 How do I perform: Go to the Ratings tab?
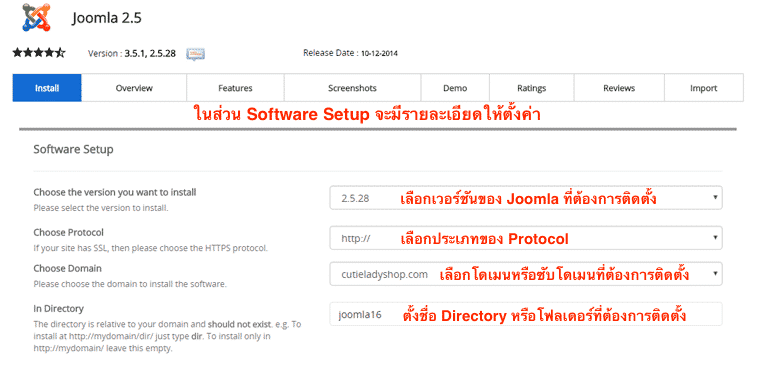[532, 88]
